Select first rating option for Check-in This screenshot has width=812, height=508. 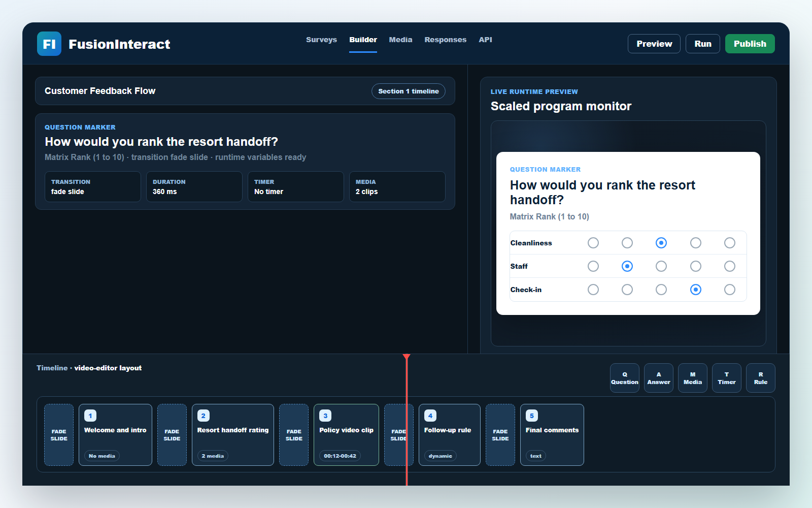coord(593,290)
